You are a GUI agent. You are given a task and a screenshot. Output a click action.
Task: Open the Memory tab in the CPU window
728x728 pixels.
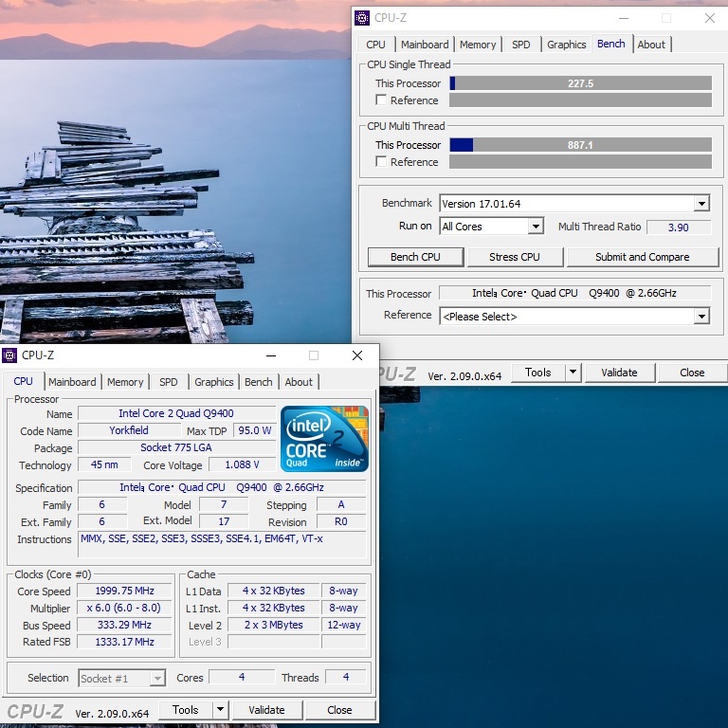[x=125, y=382]
